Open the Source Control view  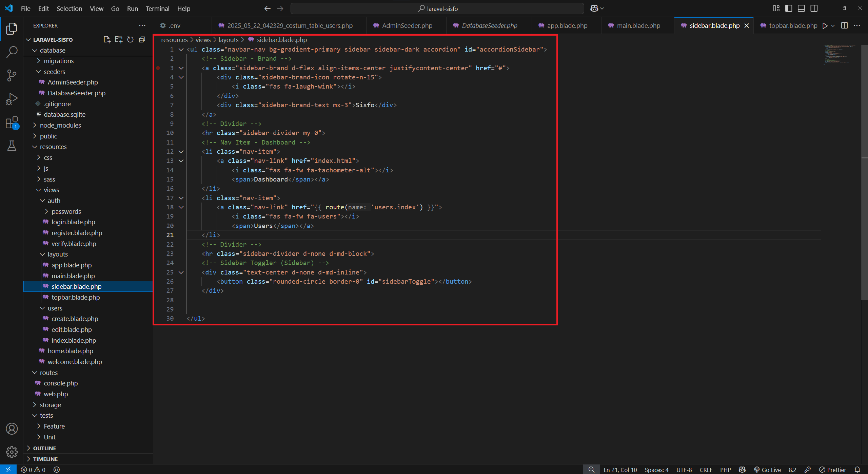[x=12, y=75]
